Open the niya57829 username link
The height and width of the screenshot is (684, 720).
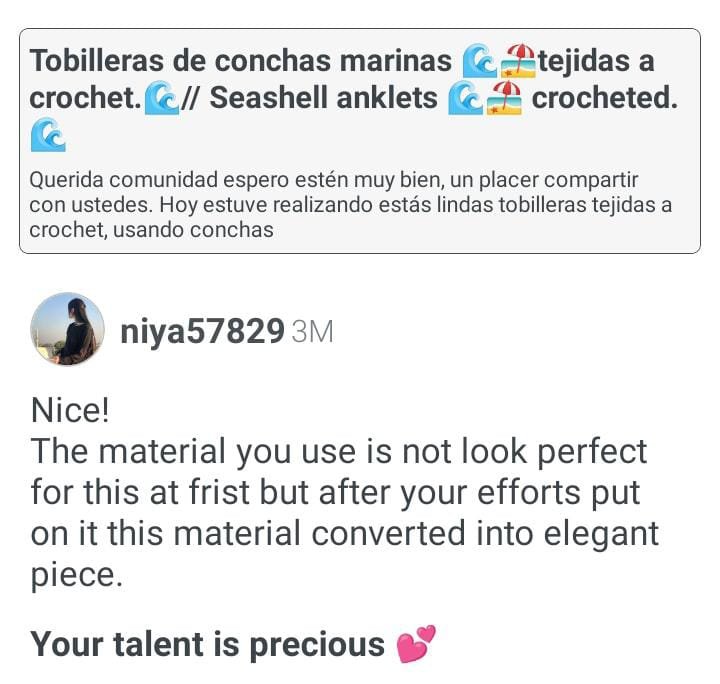click(202, 331)
